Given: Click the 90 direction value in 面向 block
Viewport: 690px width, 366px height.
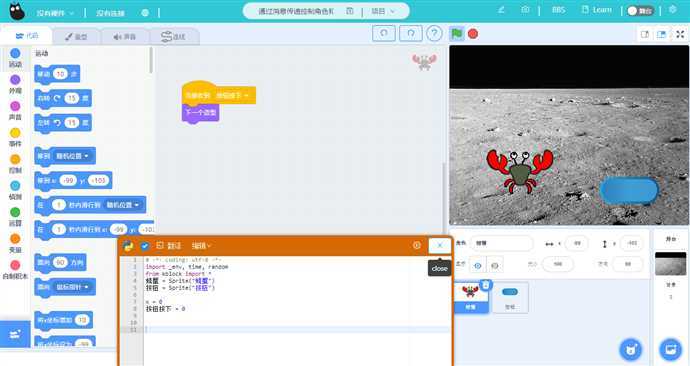Looking at the screenshot, I should coord(60,262).
